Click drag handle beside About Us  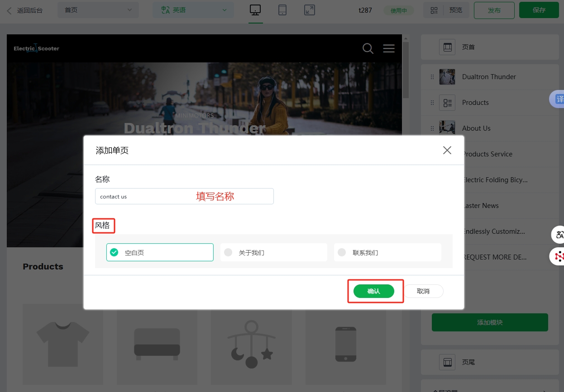[x=432, y=128]
